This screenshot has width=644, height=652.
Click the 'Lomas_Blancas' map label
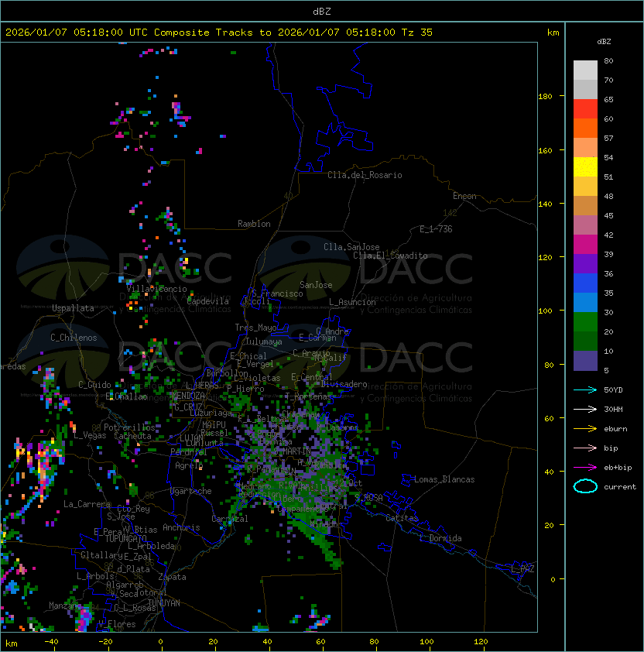444,479
